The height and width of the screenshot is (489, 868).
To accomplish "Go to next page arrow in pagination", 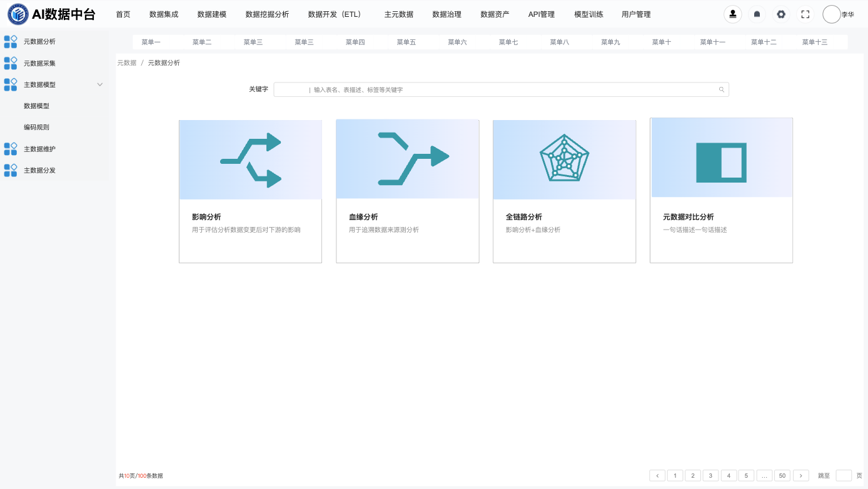I will click(802, 476).
